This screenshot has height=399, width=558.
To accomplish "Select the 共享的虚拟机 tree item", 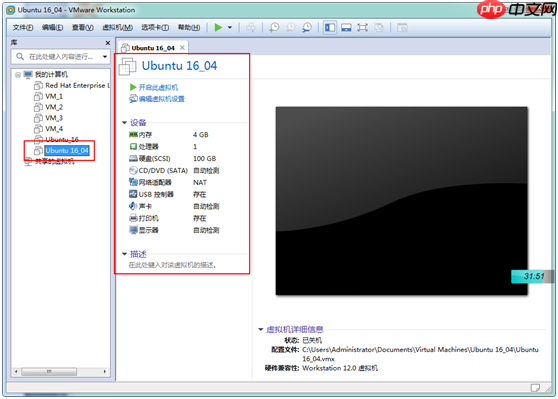I will (x=50, y=162).
